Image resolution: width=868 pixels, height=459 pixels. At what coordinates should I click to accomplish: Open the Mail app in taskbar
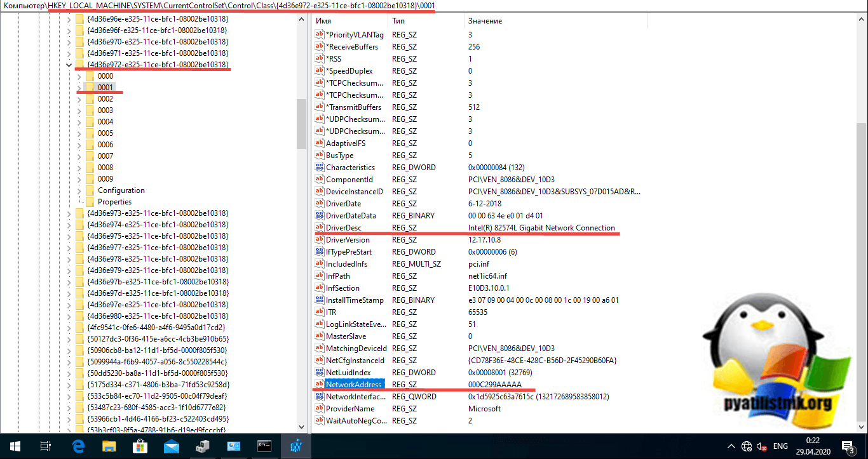pos(171,446)
